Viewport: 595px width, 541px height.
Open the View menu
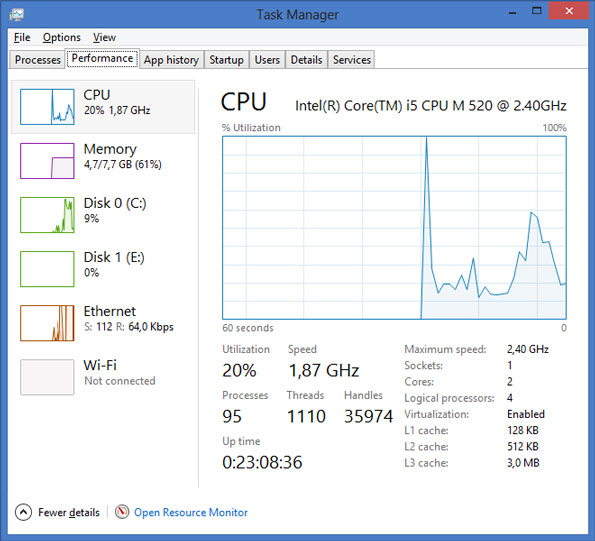coord(104,38)
